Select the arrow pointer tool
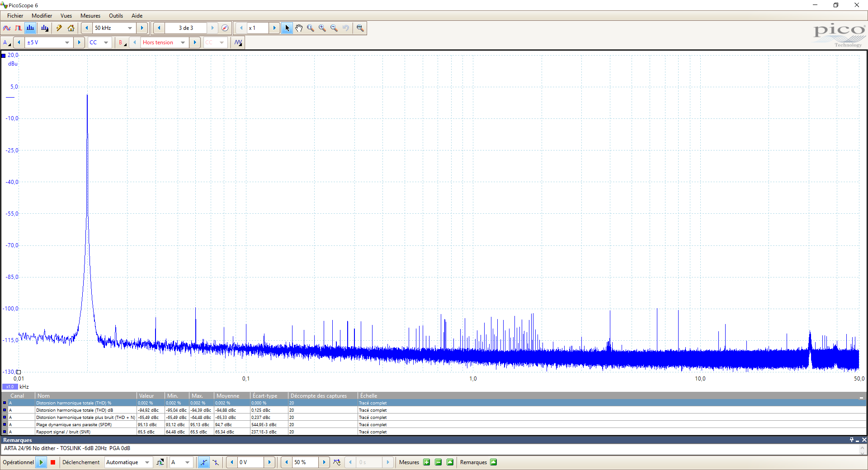The width and height of the screenshot is (868, 470). 287,28
